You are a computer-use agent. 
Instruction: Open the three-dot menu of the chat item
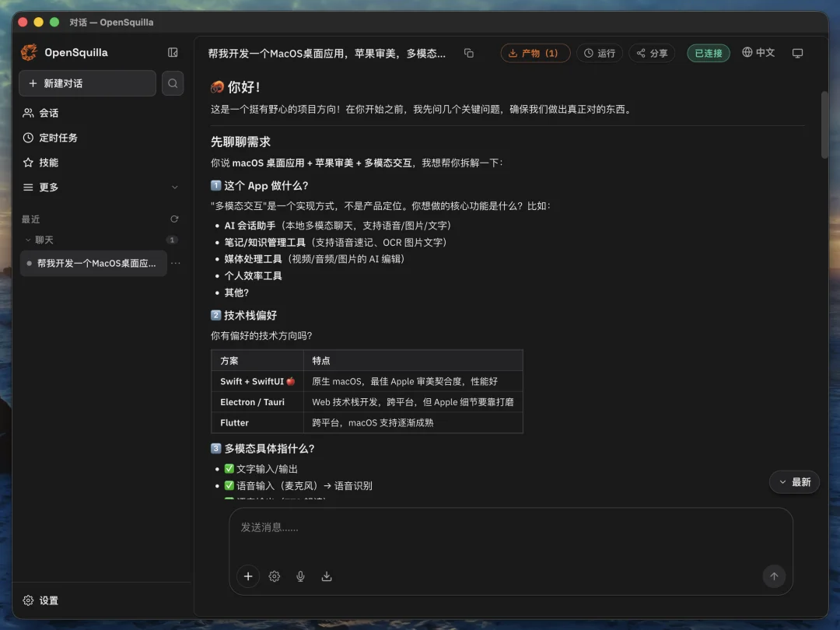175,263
